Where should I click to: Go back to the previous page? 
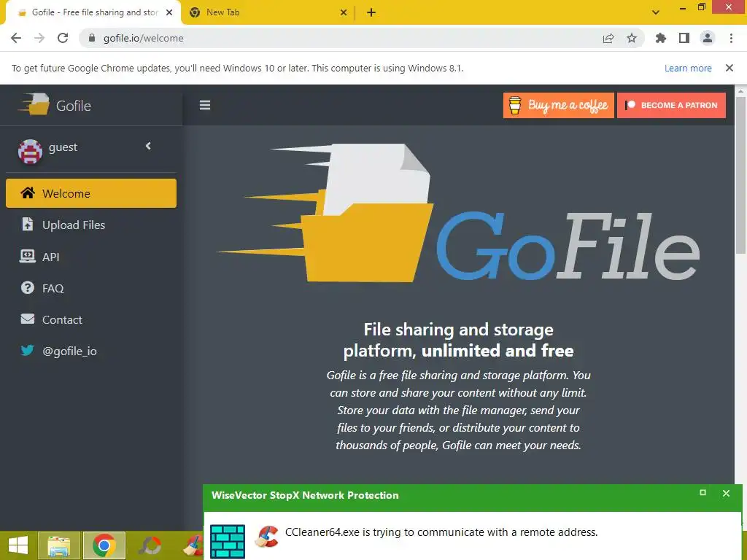tap(16, 38)
